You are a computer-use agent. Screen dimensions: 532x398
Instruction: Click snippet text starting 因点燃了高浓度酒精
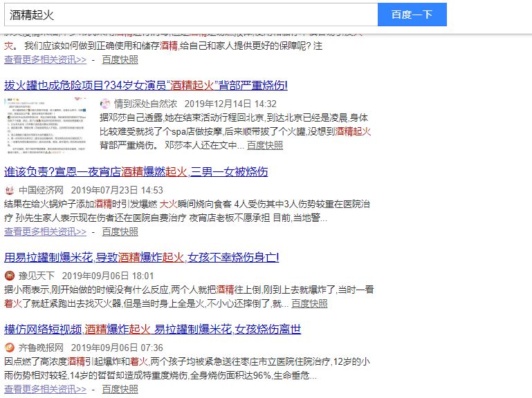(x=187, y=368)
